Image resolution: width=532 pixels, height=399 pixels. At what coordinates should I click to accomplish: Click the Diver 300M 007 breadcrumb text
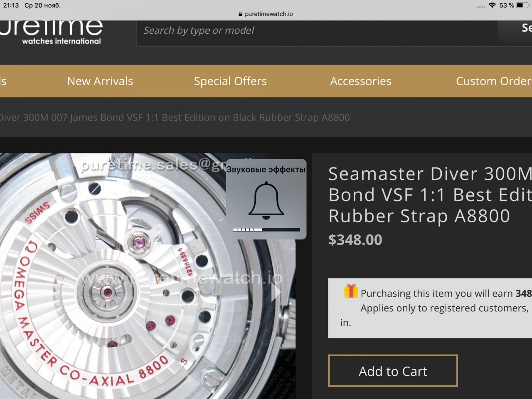point(175,118)
